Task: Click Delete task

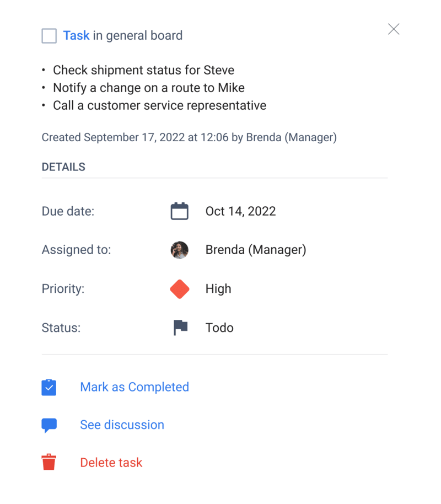Action: coord(111,462)
